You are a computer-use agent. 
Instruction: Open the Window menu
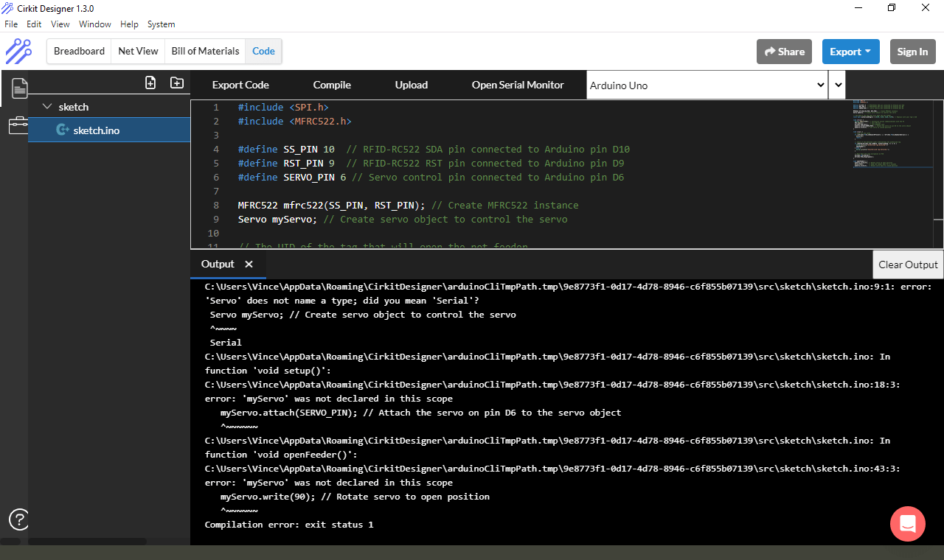click(95, 24)
